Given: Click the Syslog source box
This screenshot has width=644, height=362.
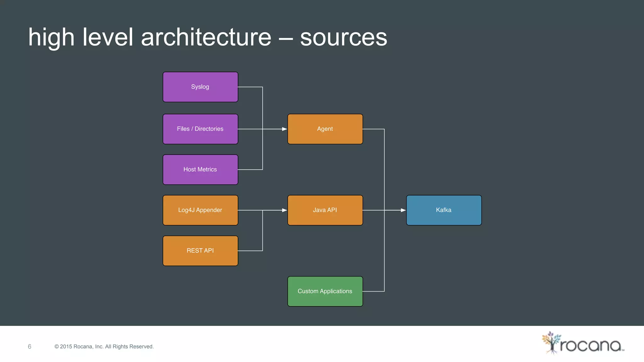Looking at the screenshot, I should tap(200, 87).
